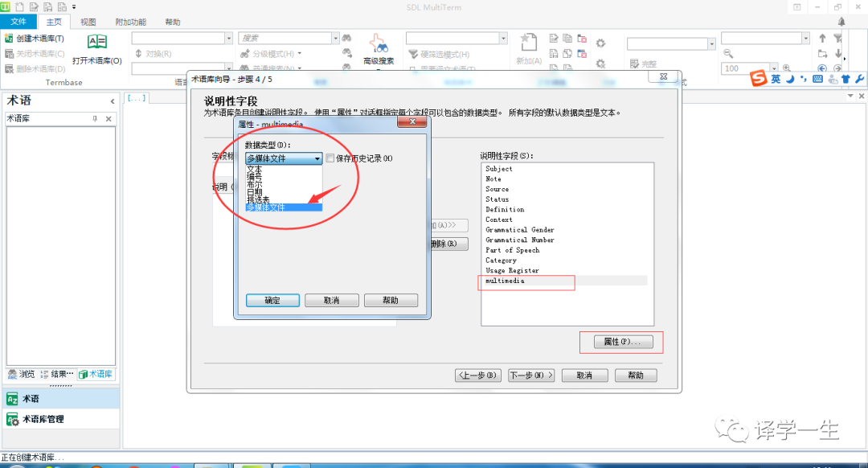The image size is (868, 468).
Task: Close the multimedia properties dialog with X
Action: 412,122
